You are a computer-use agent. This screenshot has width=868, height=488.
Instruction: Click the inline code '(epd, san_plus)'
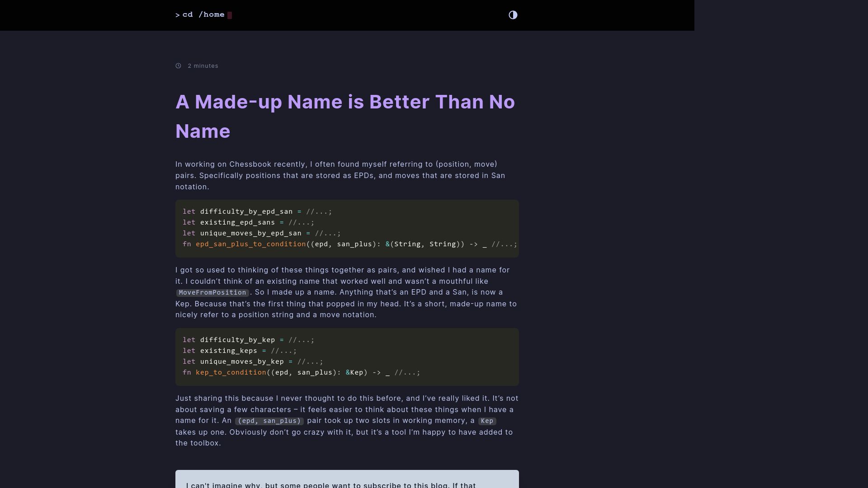[x=269, y=421]
